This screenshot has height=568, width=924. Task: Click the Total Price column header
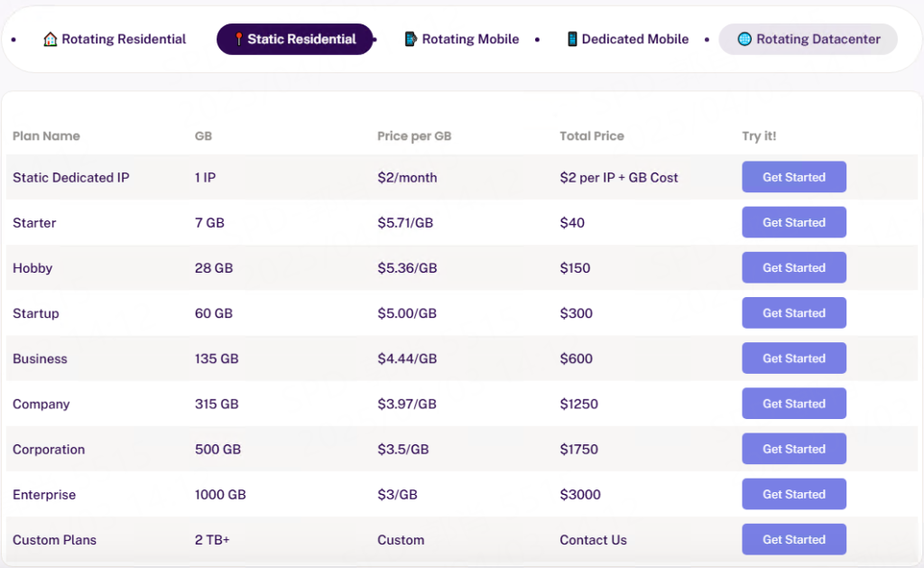pyautogui.click(x=592, y=136)
